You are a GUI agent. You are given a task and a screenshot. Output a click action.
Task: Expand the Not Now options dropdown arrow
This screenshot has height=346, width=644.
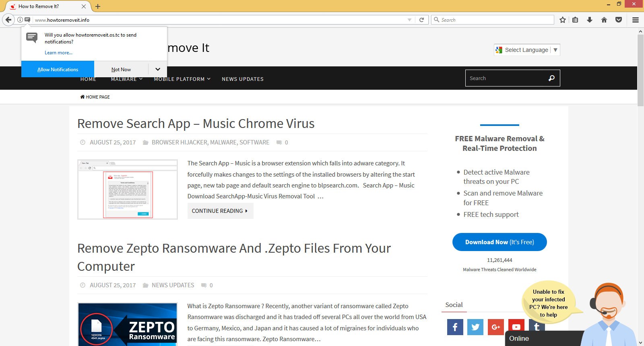(158, 69)
